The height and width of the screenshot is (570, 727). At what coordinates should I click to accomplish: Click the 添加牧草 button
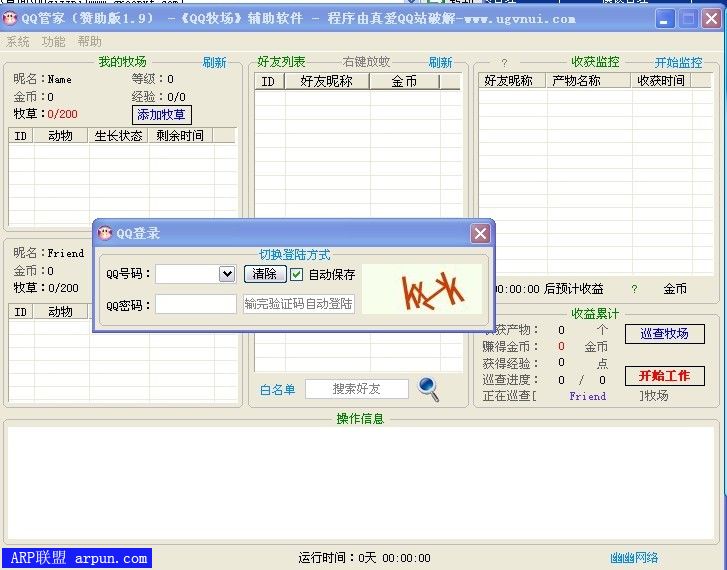click(x=161, y=115)
